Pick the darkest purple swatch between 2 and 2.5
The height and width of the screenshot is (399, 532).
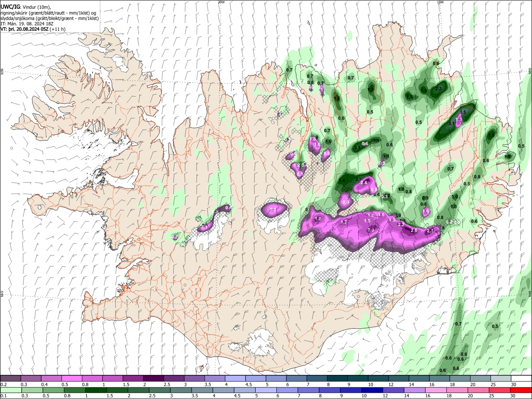(153, 379)
